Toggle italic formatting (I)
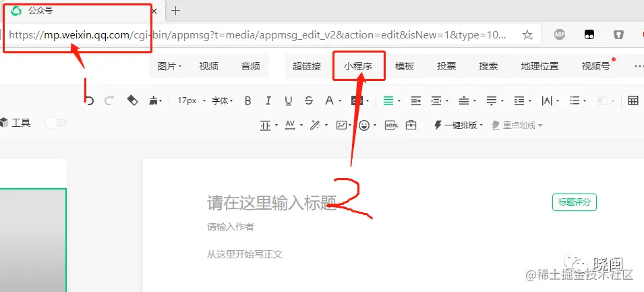Viewport: 644px width, 292px height. (268, 100)
